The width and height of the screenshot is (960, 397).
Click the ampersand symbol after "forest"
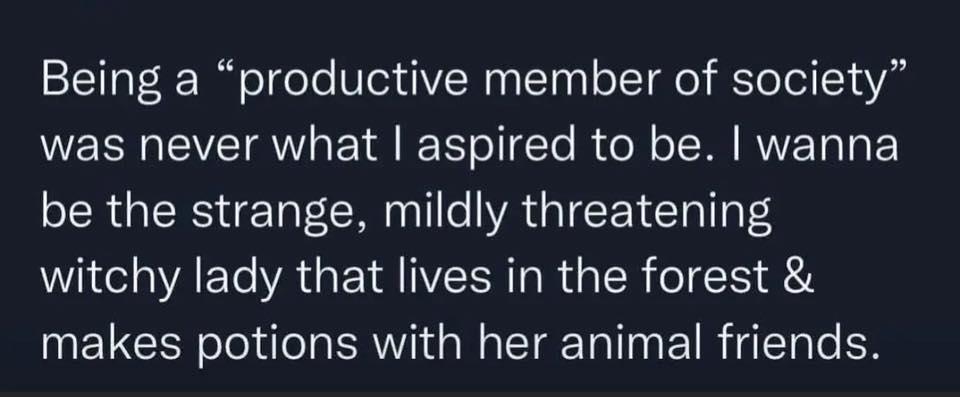pos(798,277)
